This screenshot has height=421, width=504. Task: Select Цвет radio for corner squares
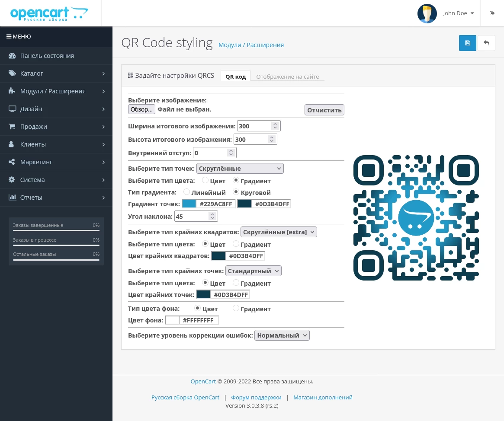(x=205, y=244)
